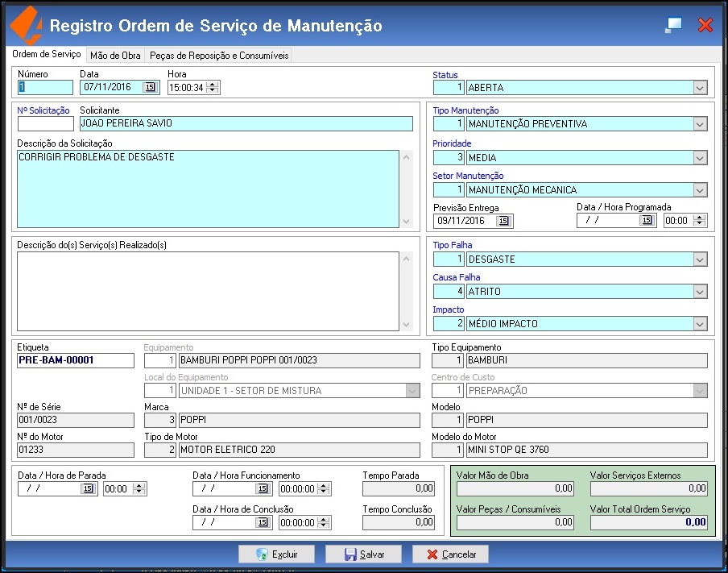Close the Registro Ordem de Serviço window
The height and width of the screenshot is (573, 728).
[705, 25]
